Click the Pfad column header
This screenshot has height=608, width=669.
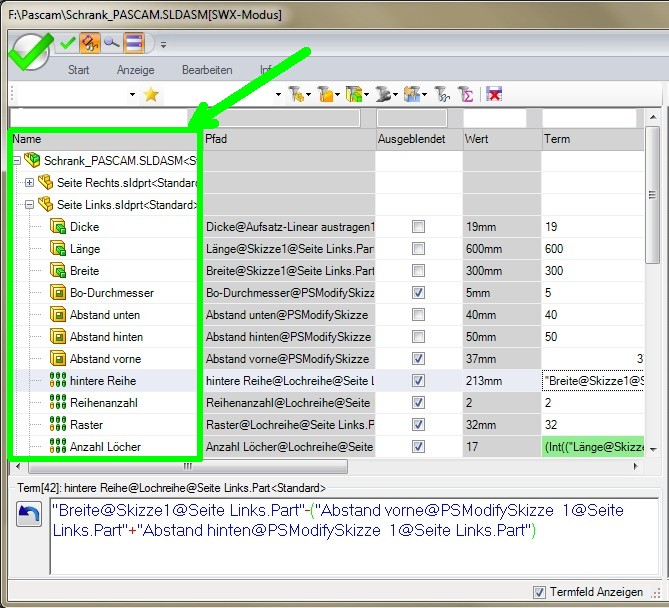coord(288,139)
